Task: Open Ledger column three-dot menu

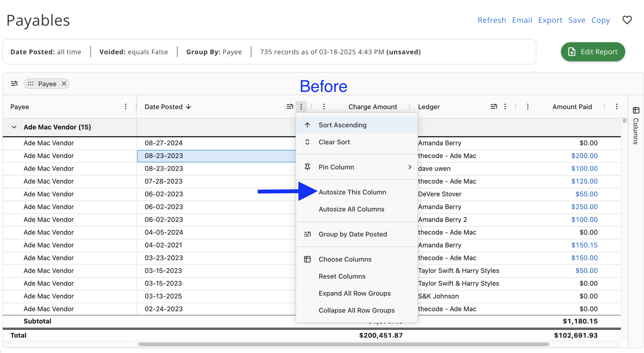Action: click(505, 106)
